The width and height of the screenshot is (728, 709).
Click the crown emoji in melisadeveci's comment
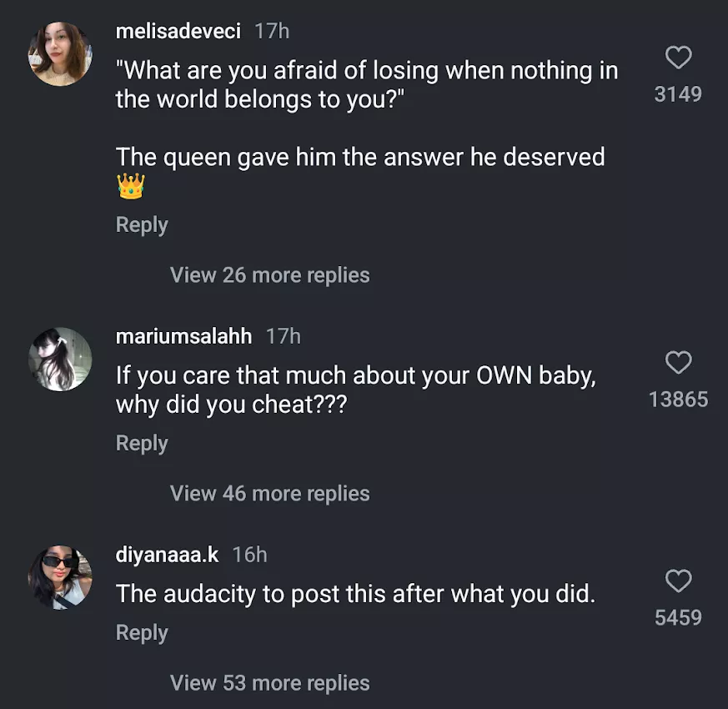(x=131, y=186)
